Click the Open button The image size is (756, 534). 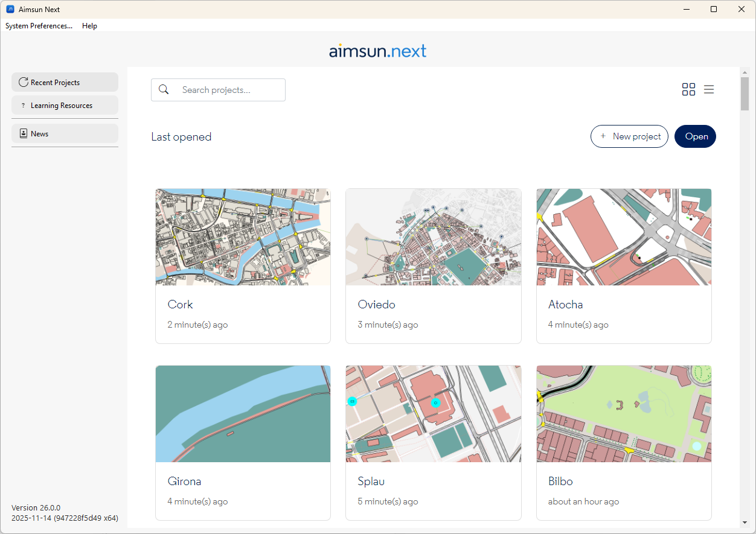coord(695,136)
